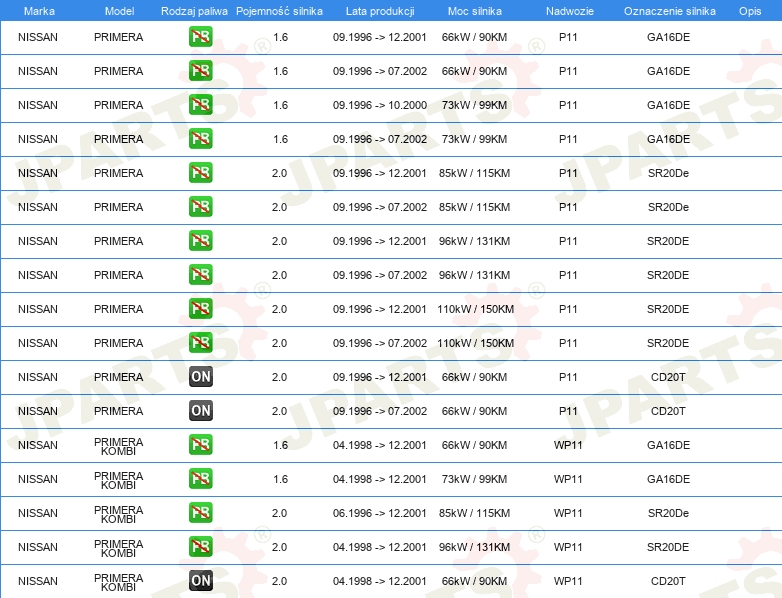Click 110kW / 150KM in row ending 12.2001

(x=475, y=309)
